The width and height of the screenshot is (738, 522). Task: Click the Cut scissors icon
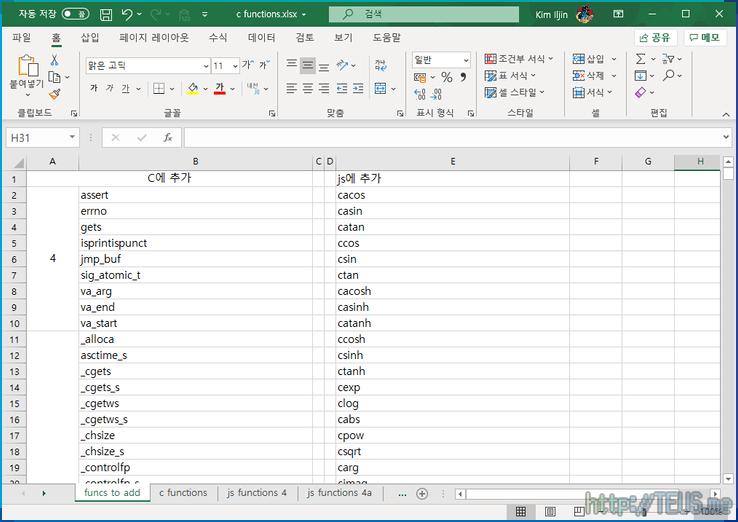(x=54, y=60)
